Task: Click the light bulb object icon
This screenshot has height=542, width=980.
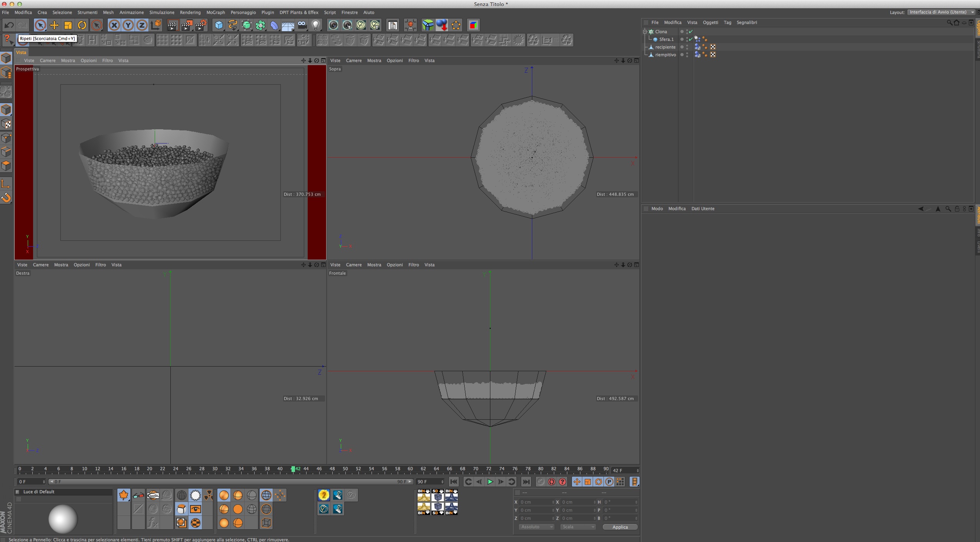Action: coord(316,25)
